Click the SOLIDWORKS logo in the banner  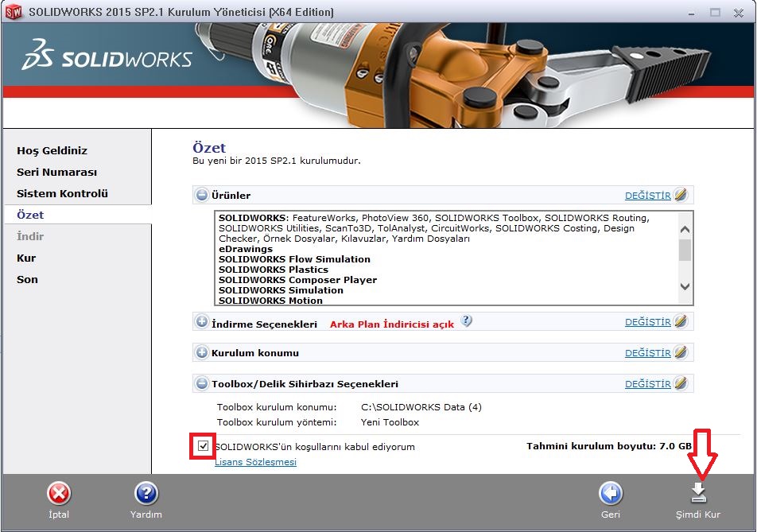point(107,55)
